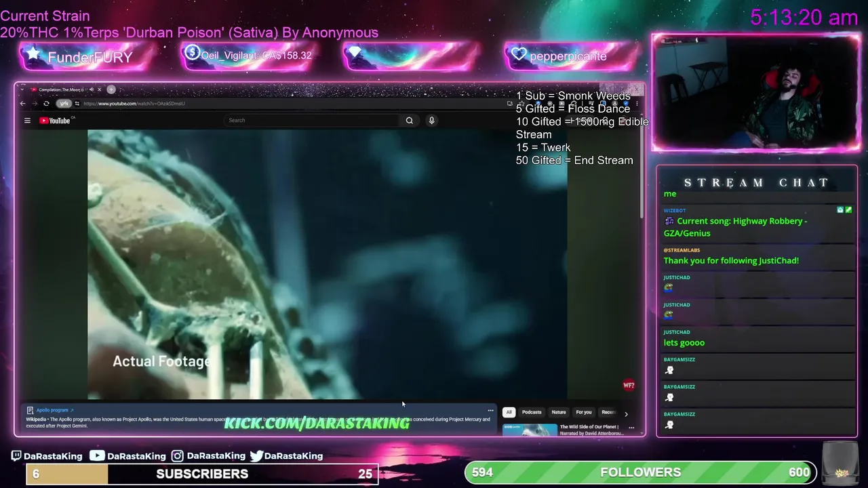Click the youtube.com address bar URL
This screenshot has width=868, height=488.
134,104
